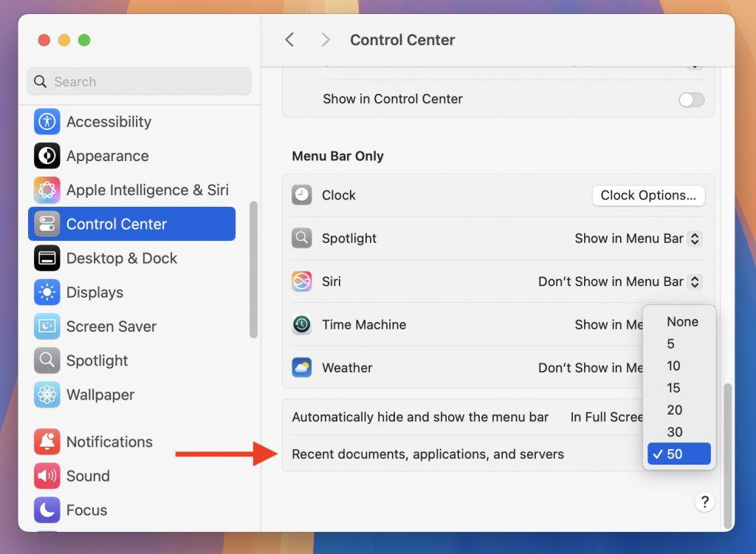
Task: Open Clock Options
Action: pyautogui.click(x=648, y=195)
